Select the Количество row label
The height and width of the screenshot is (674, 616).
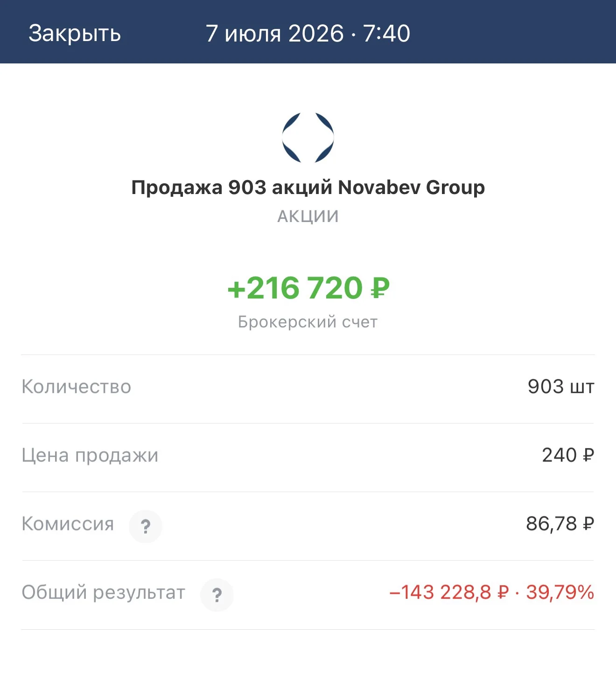(x=77, y=387)
